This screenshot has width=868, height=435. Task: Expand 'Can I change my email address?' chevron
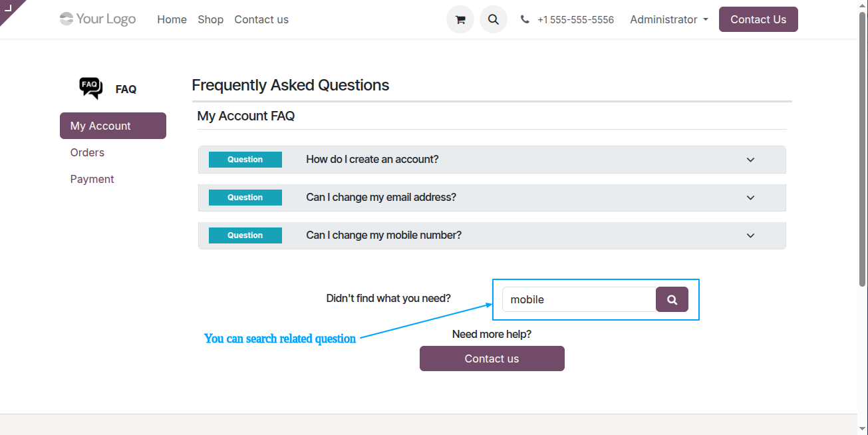[750, 198]
